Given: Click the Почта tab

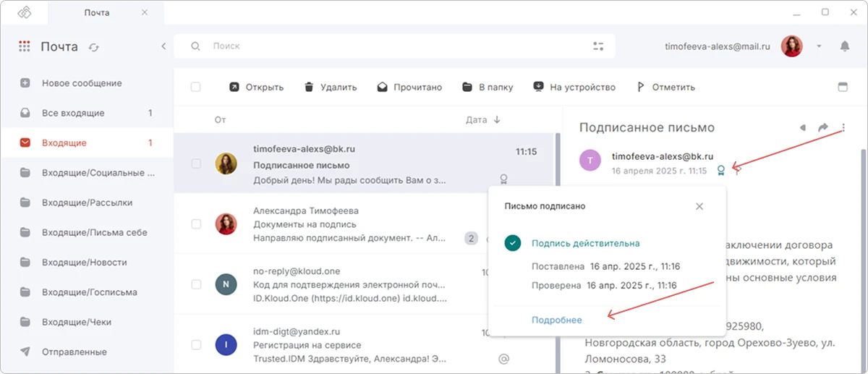Looking at the screenshot, I should (97, 12).
